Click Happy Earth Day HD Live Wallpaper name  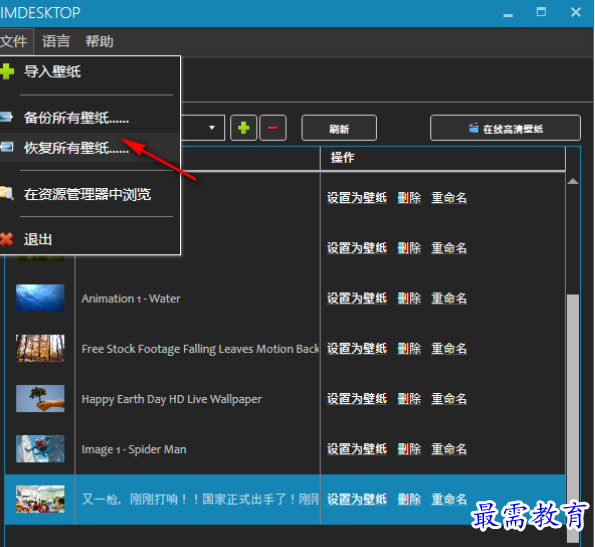click(x=172, y=399)
